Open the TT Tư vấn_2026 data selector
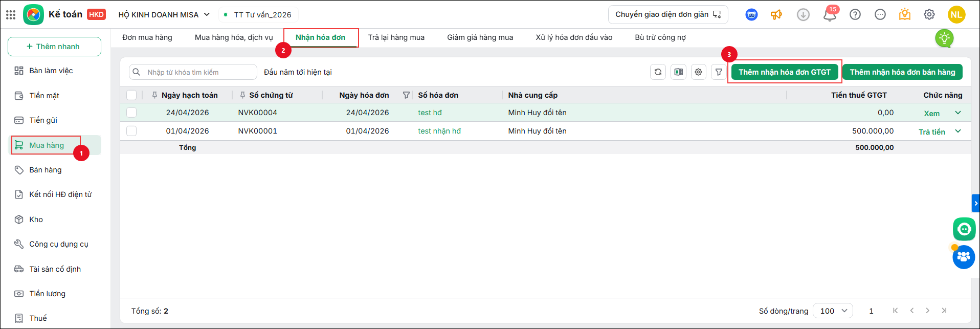The height and width of the screenshot is (329, 980). pyautogui.click(x=258, y=15)
